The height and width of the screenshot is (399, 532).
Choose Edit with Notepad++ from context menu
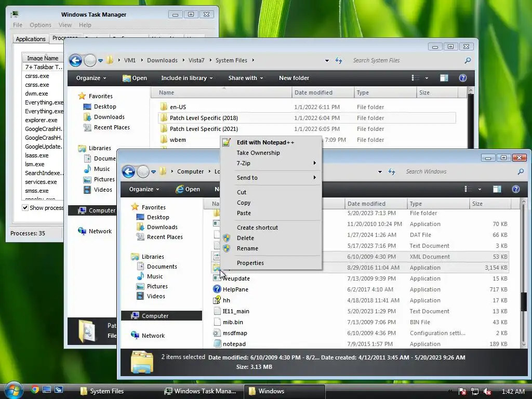pyautogui.click(x=271, y=142)
